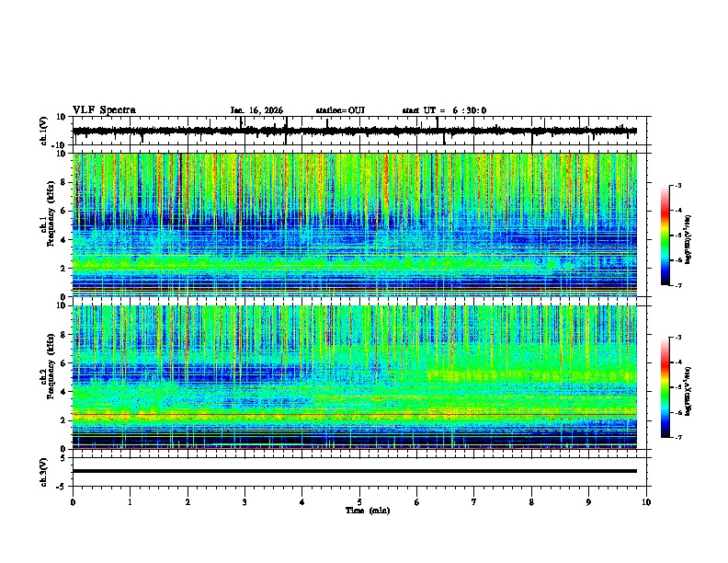Click the ch.2 "Frequency (kHz)" axis label
Image resolution: width=728 pixels, height=563 pixels.
(x=51, y=365)
